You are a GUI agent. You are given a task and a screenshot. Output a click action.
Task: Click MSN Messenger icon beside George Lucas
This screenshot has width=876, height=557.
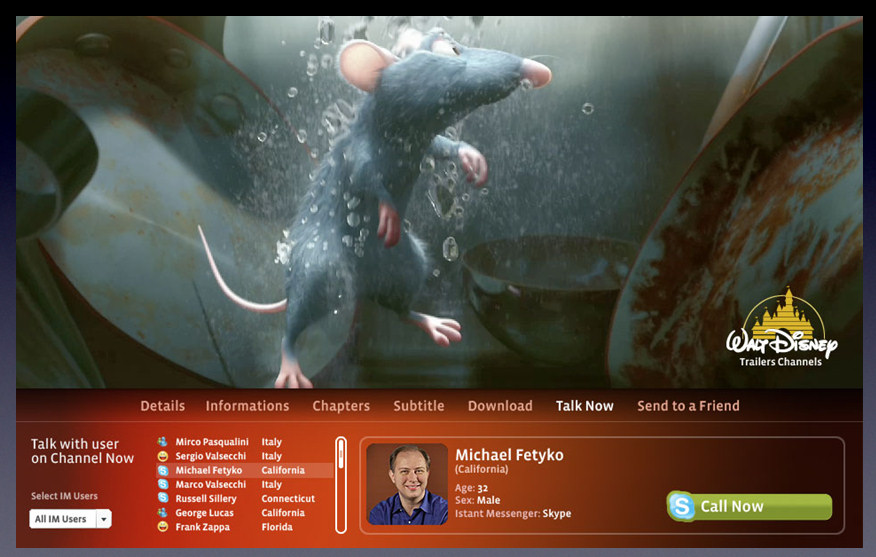pos(163,512)
